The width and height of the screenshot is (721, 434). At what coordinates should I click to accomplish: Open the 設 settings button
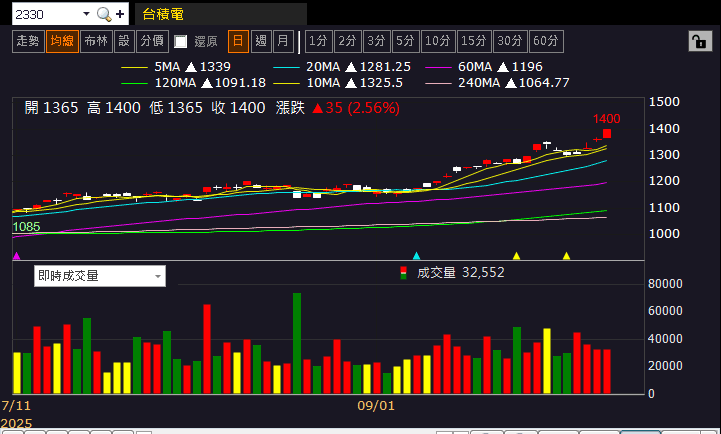pos(124,41)
